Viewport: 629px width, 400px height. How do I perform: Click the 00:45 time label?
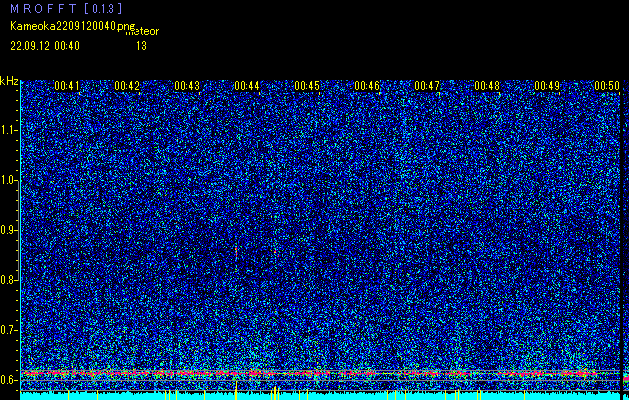coord(307,86)
